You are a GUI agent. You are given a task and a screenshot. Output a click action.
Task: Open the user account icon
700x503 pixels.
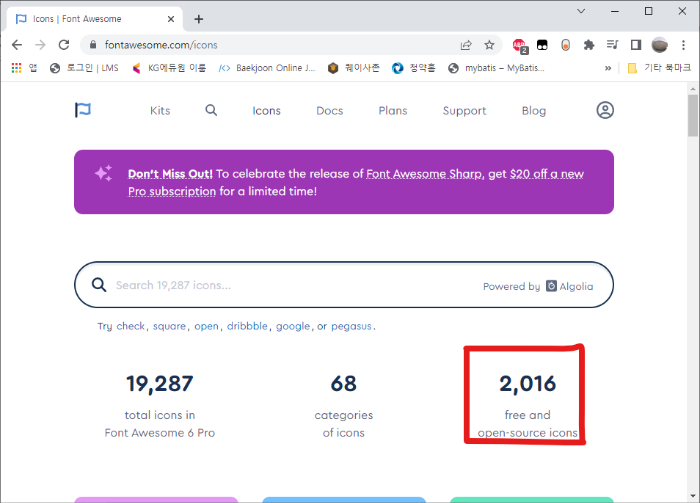click(x=605, y=110)
